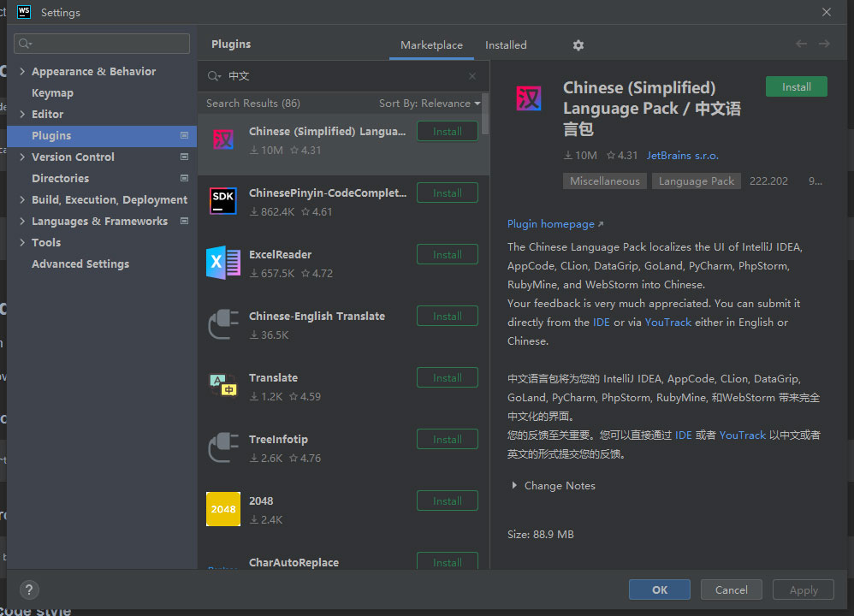
Task: Click the TreeInfotip plugin icon
Action: coord(222,447)
